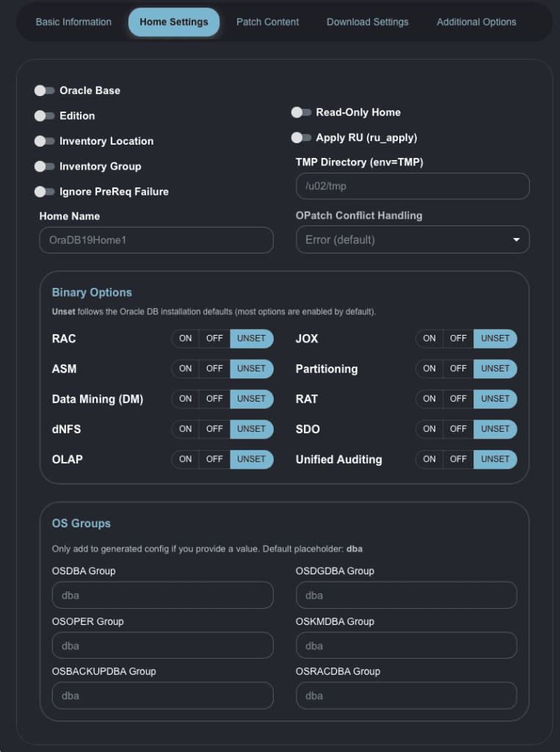
Task: Focus the TMP Directory text field
Action: coord(412,187)
